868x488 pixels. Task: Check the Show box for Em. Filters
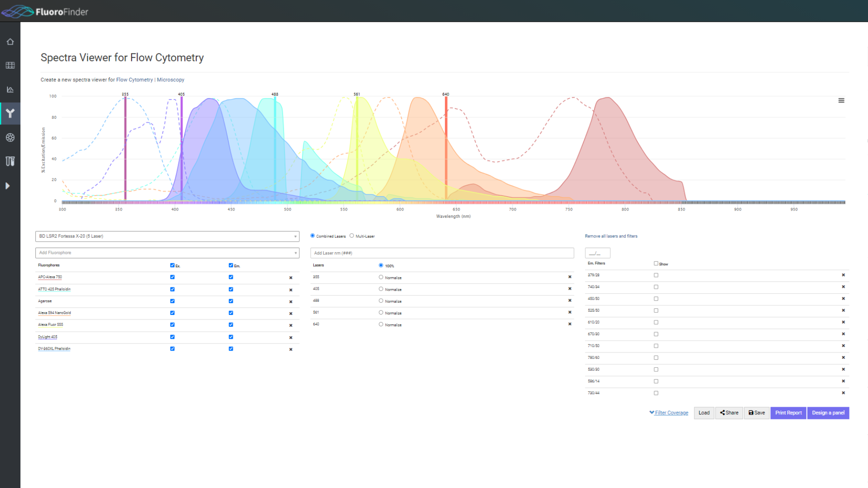click(x=656, y=263)
